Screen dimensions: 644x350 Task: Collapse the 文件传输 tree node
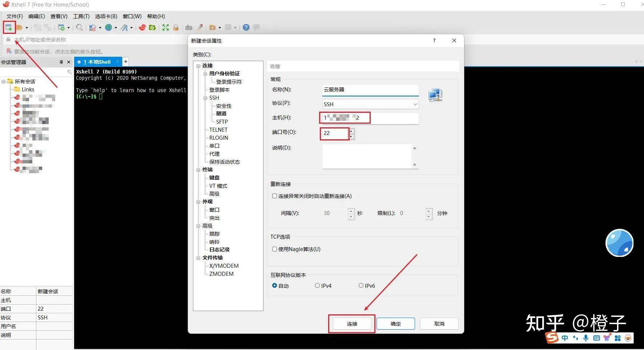(198, 258)
